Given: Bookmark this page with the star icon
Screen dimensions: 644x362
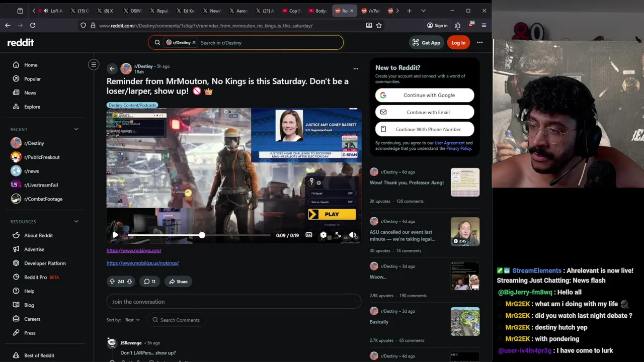Looking at the screenshot, I should tap(379, 25).
